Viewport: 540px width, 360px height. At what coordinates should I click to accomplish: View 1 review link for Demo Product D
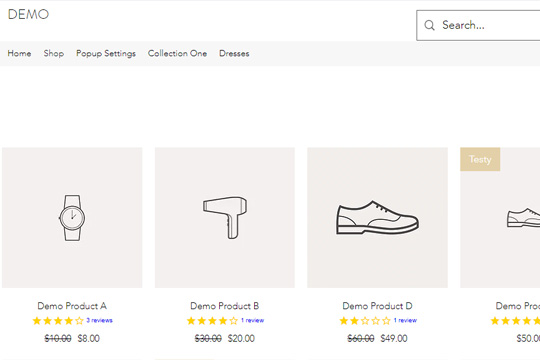[405, 320]
